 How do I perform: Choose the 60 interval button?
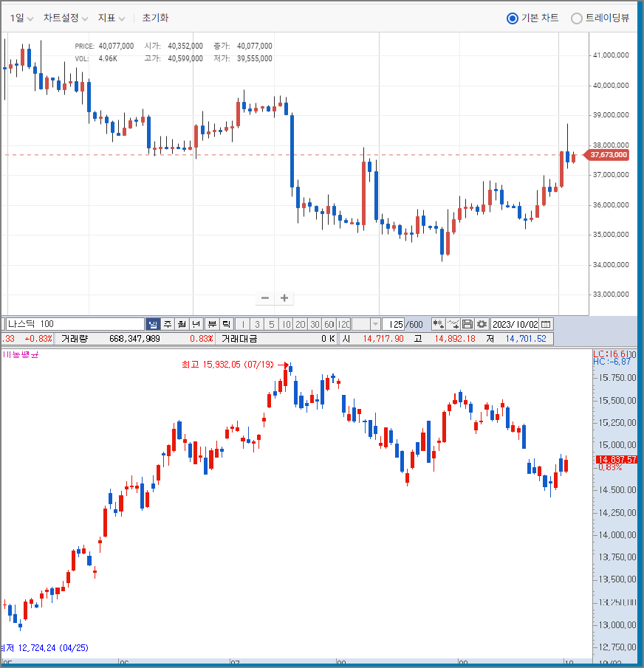[329, 324]
